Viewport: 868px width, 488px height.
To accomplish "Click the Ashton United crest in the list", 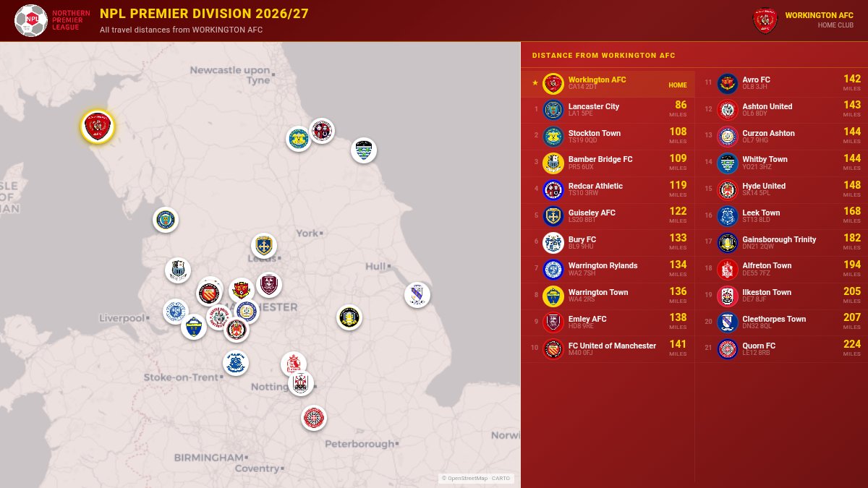I will [x=728, y=110].
